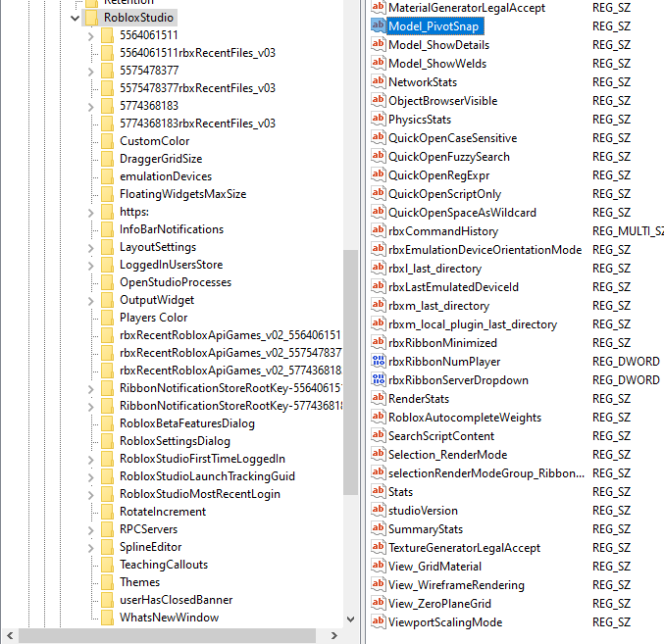This screenshot has width=664, height=644.
Task: Select the QuickOpenSpaceAsWildcard value
Action: pos(462,213)
